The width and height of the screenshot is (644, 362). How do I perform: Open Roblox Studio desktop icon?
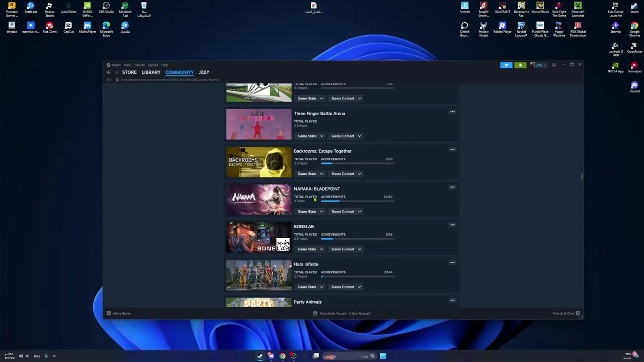[x=49, y=10]
